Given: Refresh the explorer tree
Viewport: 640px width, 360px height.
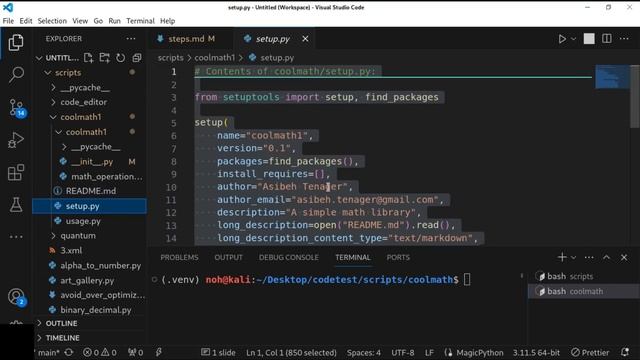Looking at the screenshot, I should click(120, 58).
